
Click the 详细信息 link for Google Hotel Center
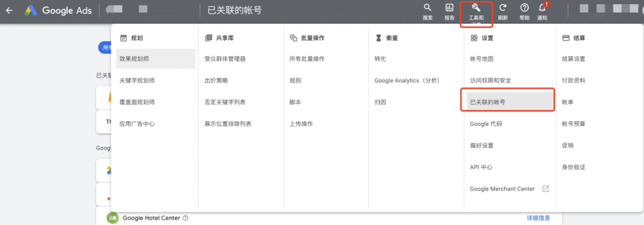[x=538, y=218]
